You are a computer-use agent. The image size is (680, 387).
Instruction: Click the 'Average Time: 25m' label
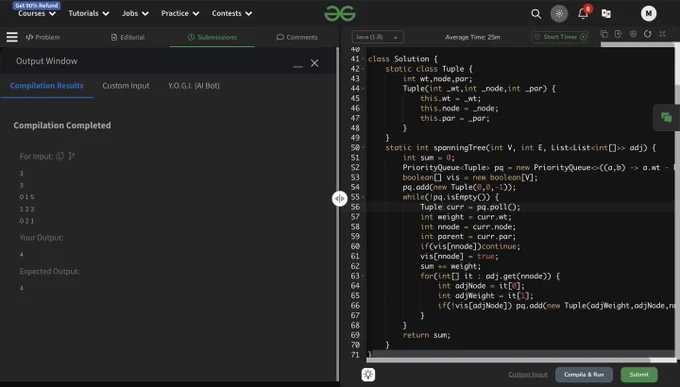tap(472, 37)
